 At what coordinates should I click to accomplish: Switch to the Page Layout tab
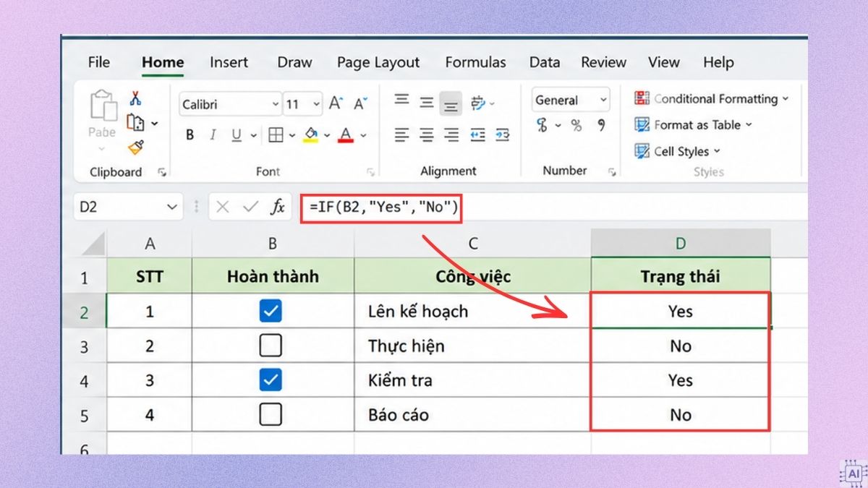coord(378,63)
